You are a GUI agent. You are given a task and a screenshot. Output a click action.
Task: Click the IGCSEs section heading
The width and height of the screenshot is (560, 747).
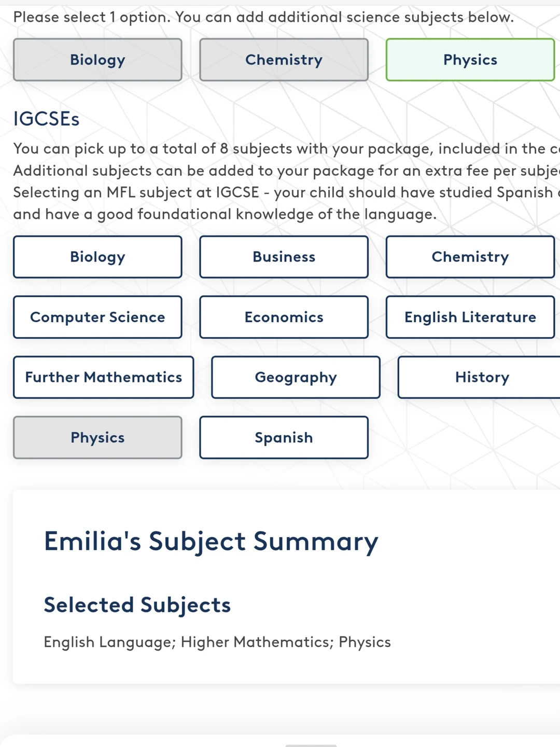(x=46, y=119)
